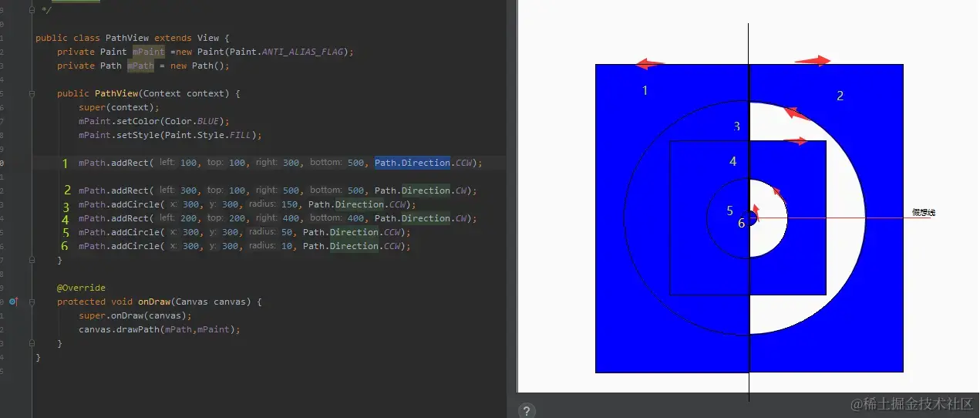Click 'canvas.drawPath(mPath,mPaint);' line
The height and width of the screenshot is (418, 980).
click(x=160, y=329)
